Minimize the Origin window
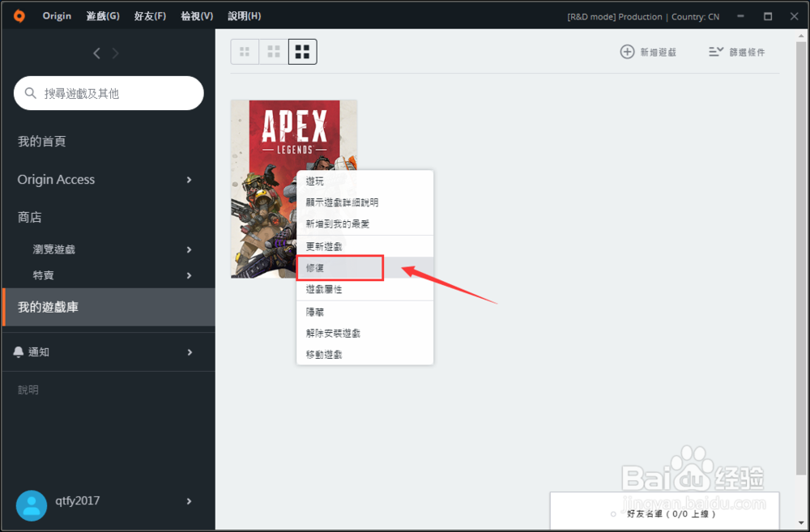The width and height of the screenshot is (810, 532). pyautogui.click(x=740, y=16)
